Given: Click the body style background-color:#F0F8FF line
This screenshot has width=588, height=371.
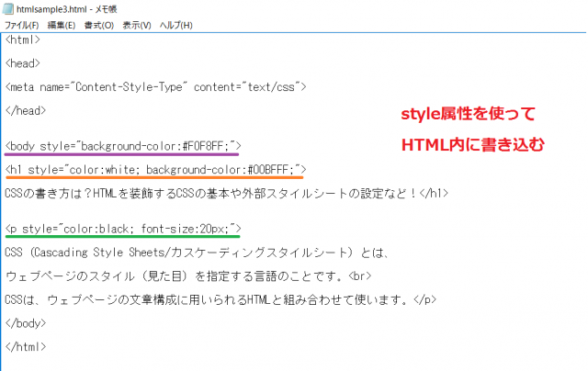Looking at the screenshot, I should 123,146.
